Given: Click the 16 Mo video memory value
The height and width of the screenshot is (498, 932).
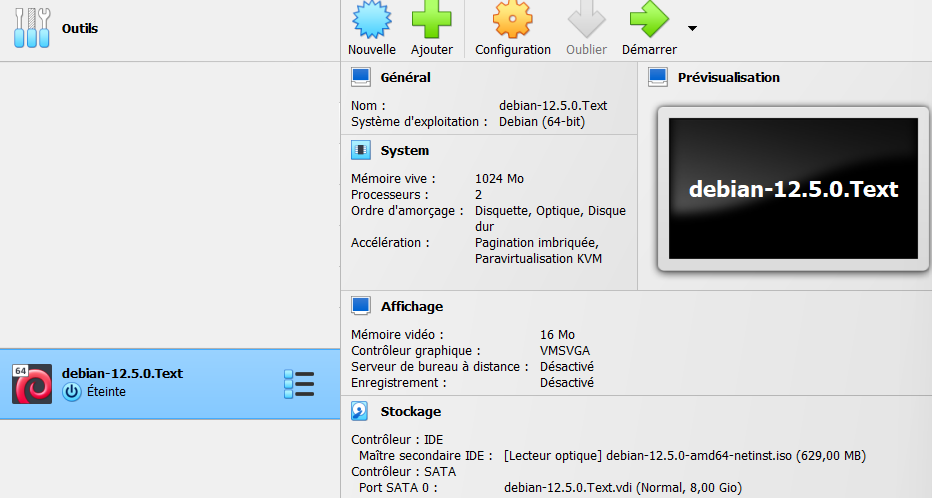Looking at the screenshot, I should (558, 335).
